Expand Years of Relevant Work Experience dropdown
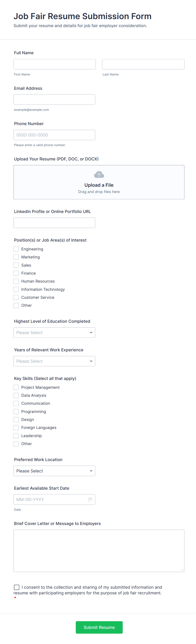This screenshot has width=196, height=644. coord(54,361)
